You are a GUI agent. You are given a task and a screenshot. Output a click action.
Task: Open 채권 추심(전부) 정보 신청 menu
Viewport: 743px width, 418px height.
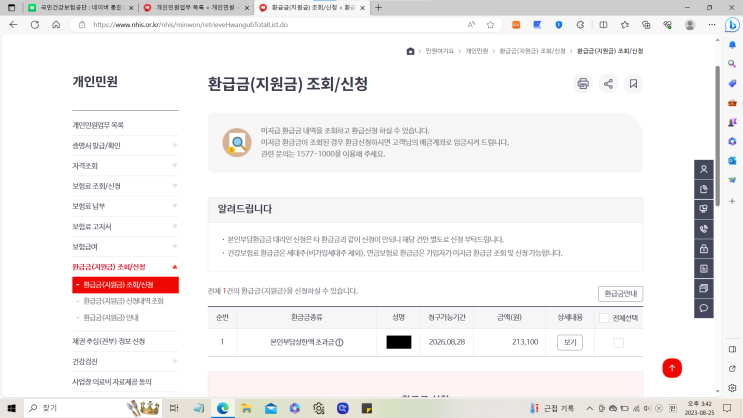[x=109, y=341]
